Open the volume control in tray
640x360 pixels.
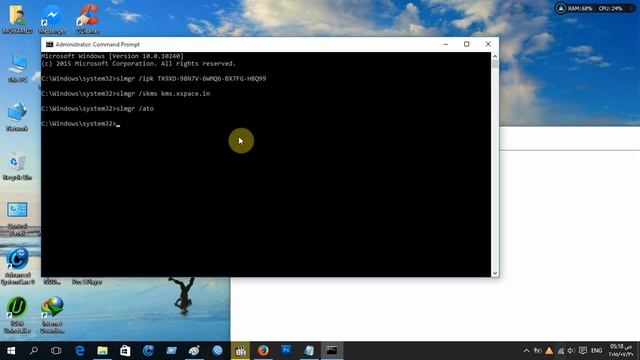(x=571, y=351)
